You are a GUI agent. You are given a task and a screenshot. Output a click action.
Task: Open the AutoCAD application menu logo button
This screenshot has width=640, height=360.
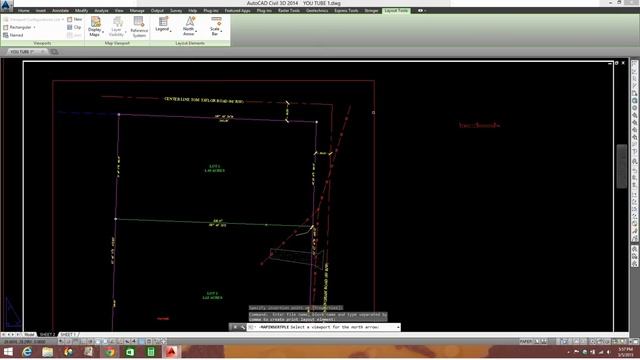[x=6, y=5]
